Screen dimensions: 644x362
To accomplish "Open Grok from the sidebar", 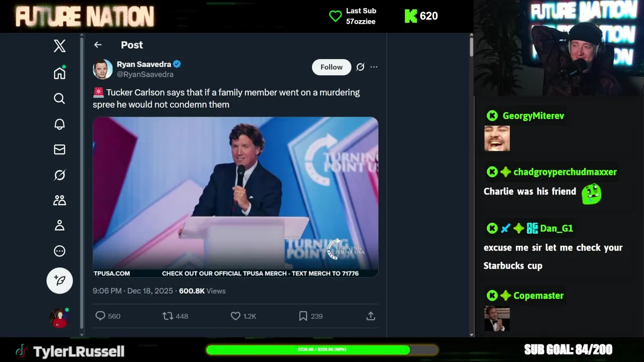I will point(59,175).
